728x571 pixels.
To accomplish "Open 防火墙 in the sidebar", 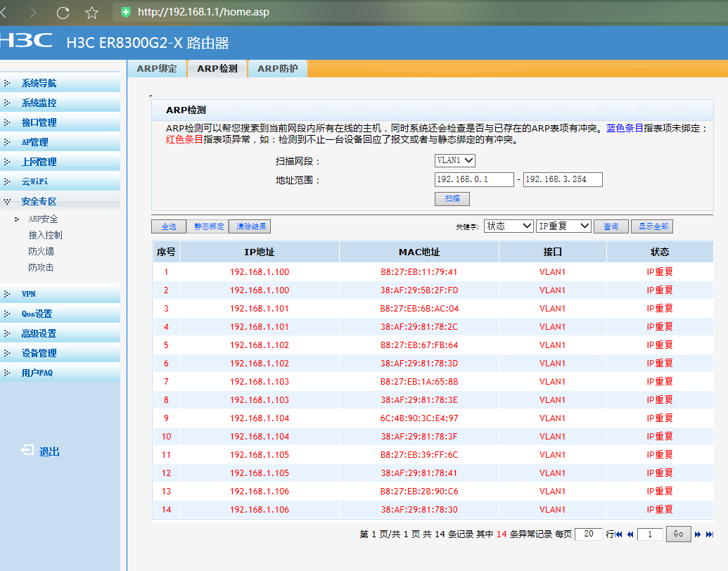I will click(x=41, y=251).
